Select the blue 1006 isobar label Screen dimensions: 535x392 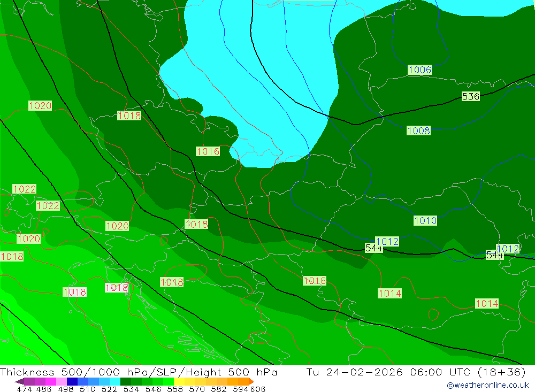coord(420,70)
